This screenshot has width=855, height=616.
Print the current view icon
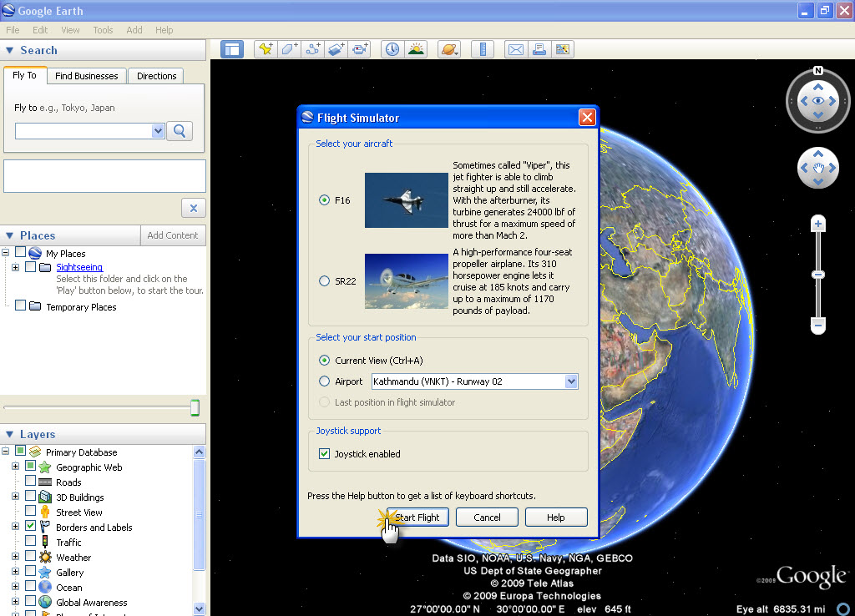tap(539, 49)
